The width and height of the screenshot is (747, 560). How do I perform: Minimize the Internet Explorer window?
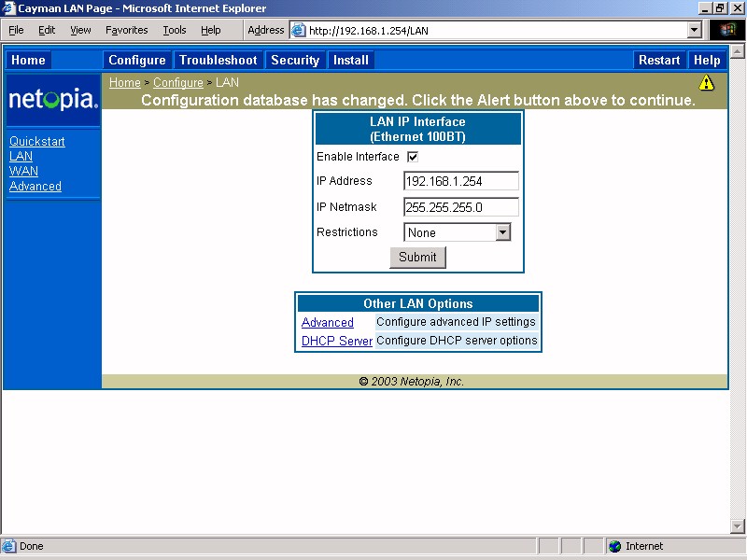pyautogui.click(x=706, y=8)
